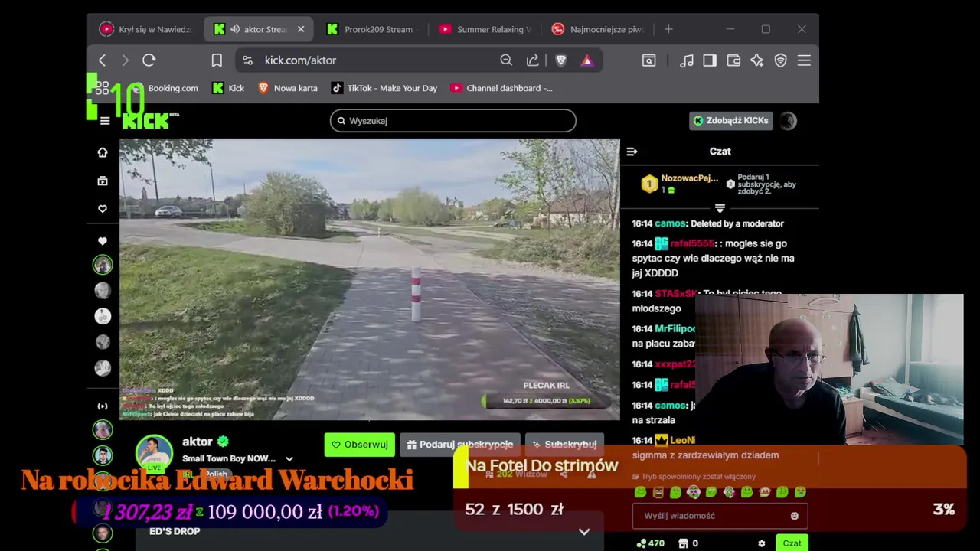
Task: Open NozowacPaj top gifter entry
Action: [681, 184]
